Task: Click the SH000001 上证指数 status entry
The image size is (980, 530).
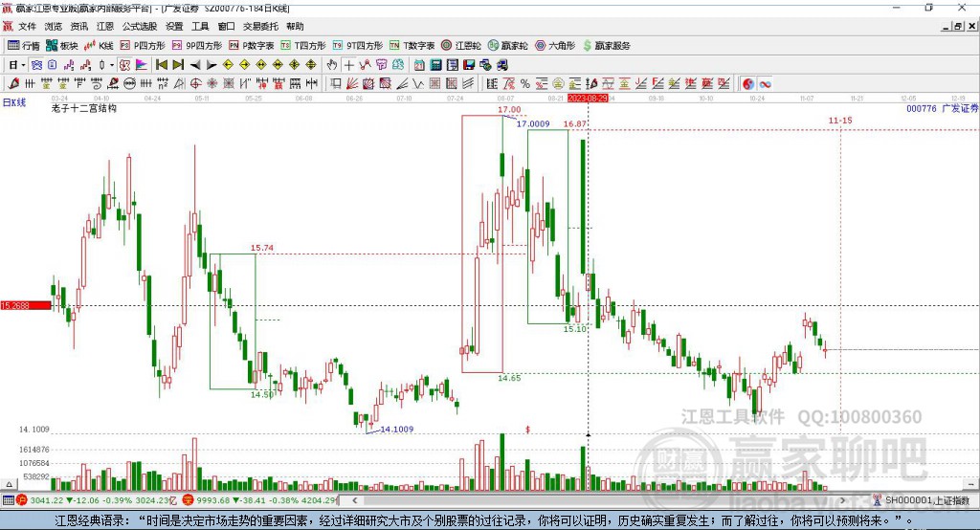Action: (x=926, y=500)
